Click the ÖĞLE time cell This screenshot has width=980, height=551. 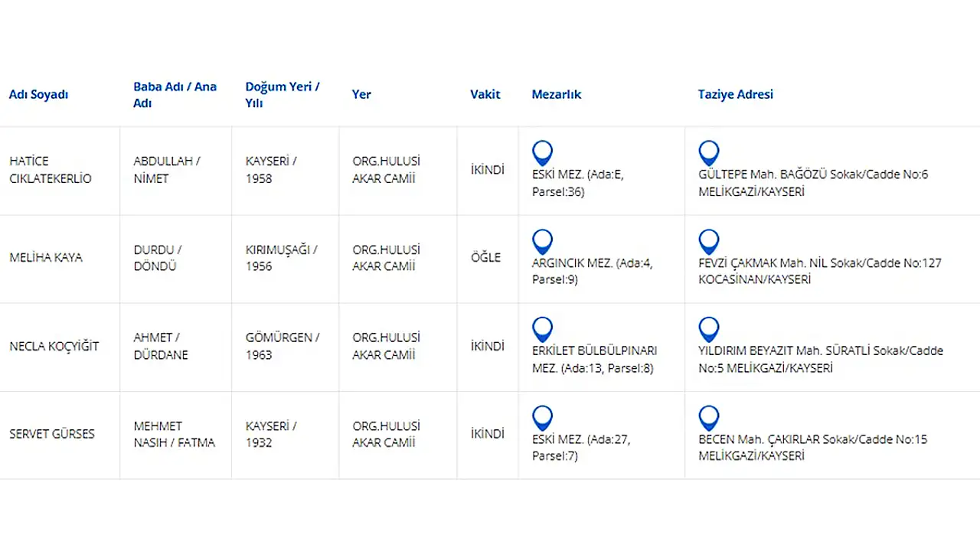[x=485, y=258]
